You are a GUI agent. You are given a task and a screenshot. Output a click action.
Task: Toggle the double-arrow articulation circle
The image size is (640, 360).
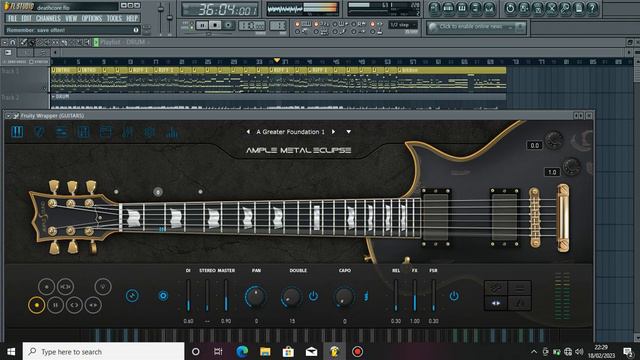pyautogui.click(x=93, y=305)
